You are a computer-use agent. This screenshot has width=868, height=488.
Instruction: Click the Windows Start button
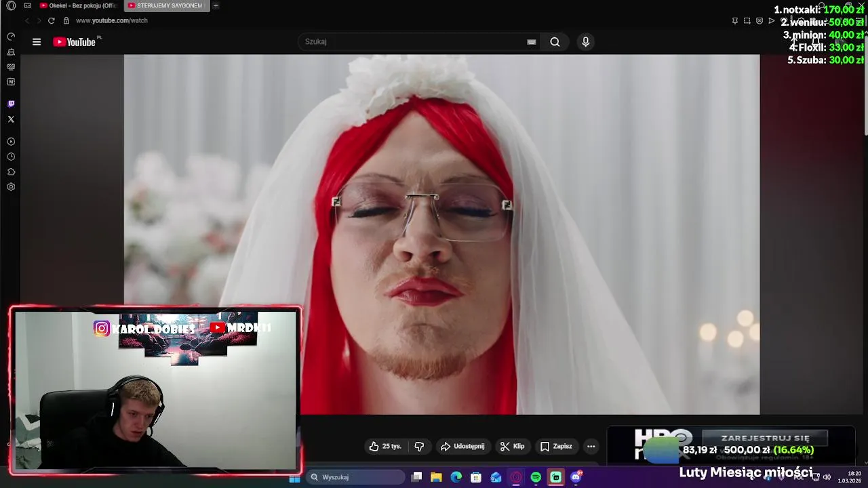click(294, 477)
